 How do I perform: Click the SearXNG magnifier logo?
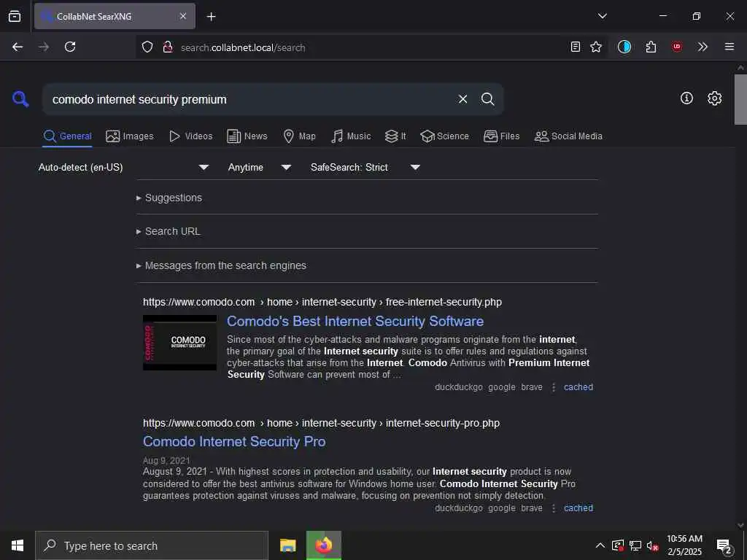pos(20,99)
